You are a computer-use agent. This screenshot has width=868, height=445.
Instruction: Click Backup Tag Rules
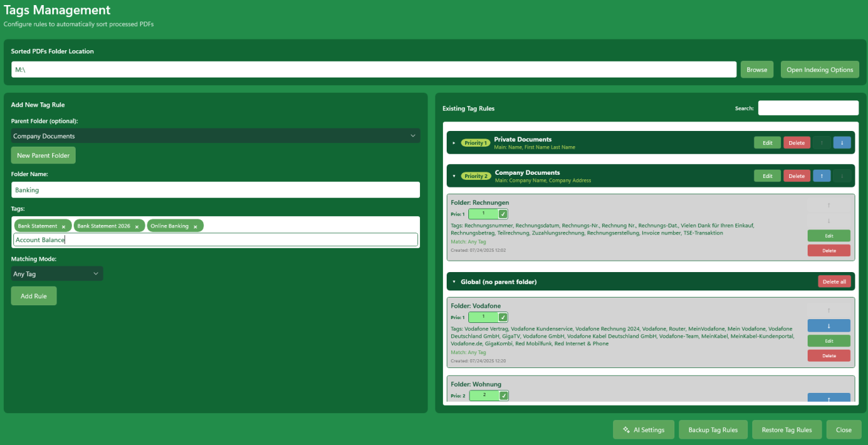(x=713, y=430)
